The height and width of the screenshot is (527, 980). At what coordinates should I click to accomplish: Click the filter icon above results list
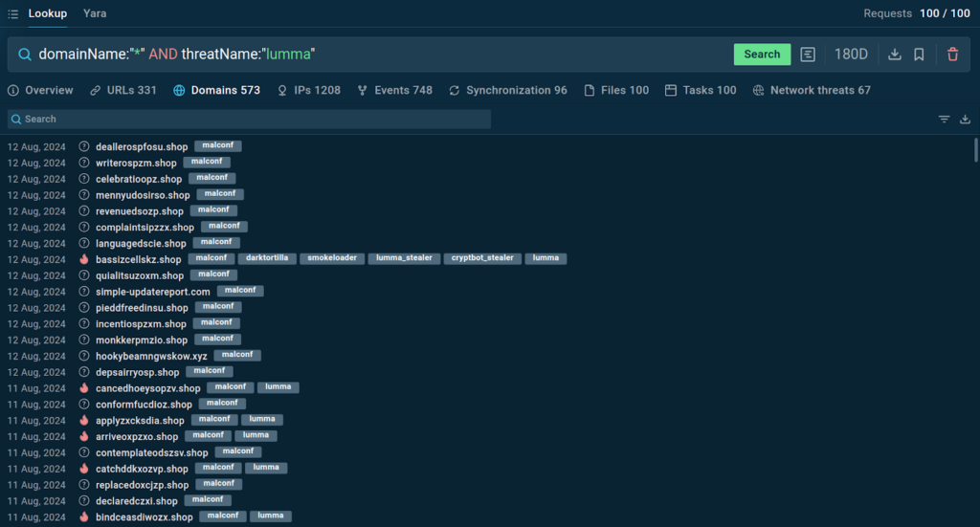point(944,120)
